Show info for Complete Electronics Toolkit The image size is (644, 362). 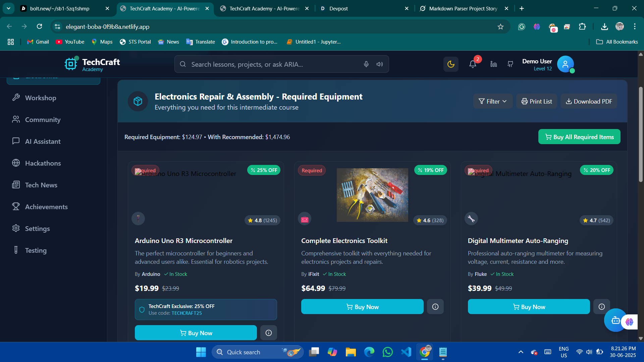coord(435,307)
